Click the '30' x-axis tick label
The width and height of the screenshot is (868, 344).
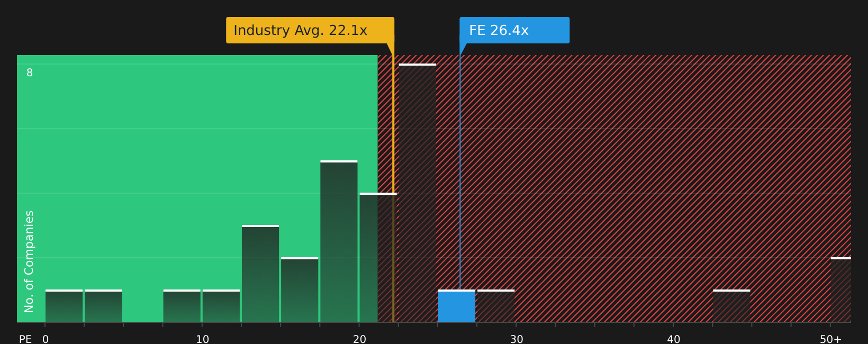point(517,339)
